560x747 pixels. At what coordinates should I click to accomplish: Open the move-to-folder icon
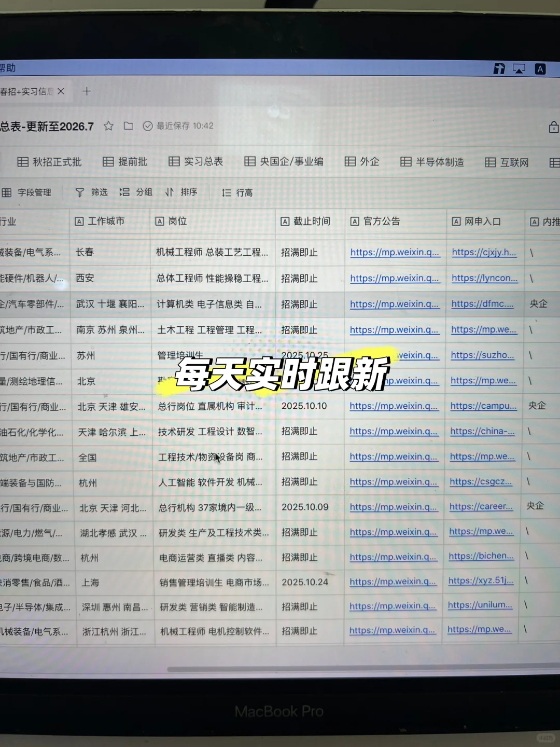129,126
